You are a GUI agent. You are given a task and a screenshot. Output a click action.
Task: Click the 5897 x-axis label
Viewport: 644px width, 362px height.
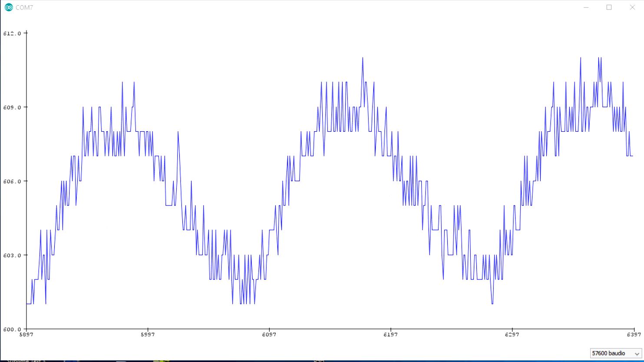26,335
